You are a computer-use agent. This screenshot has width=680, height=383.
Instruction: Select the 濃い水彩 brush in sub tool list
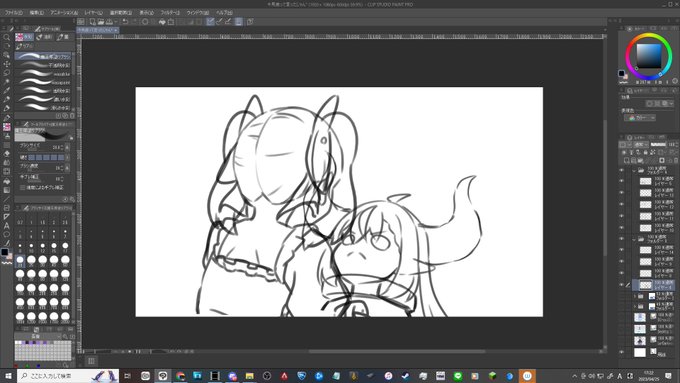[42, 99]
